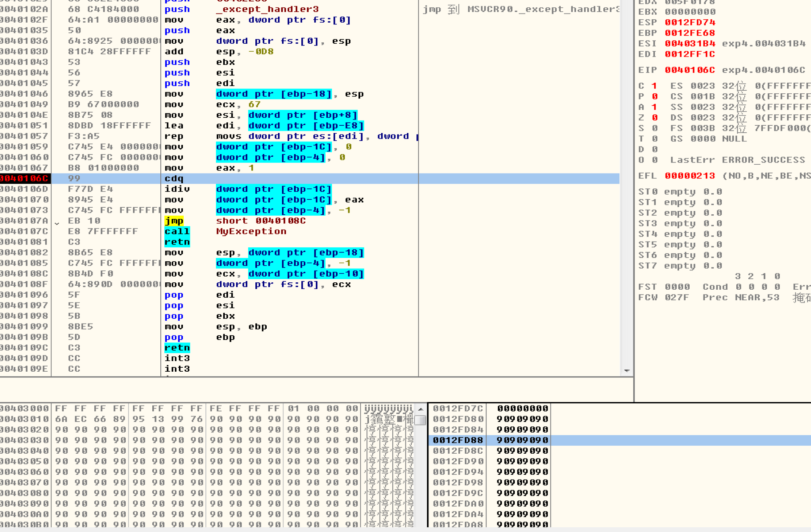Toggle the C carry flag value
The height and width of the screenshot is (532, 811).
pos(654,86)
